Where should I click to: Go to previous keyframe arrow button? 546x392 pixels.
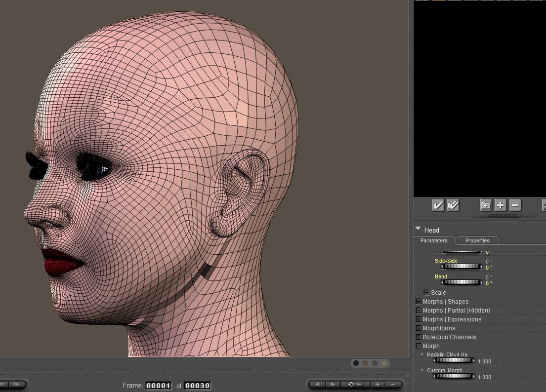pyautogui.click(x=317, y=385)
